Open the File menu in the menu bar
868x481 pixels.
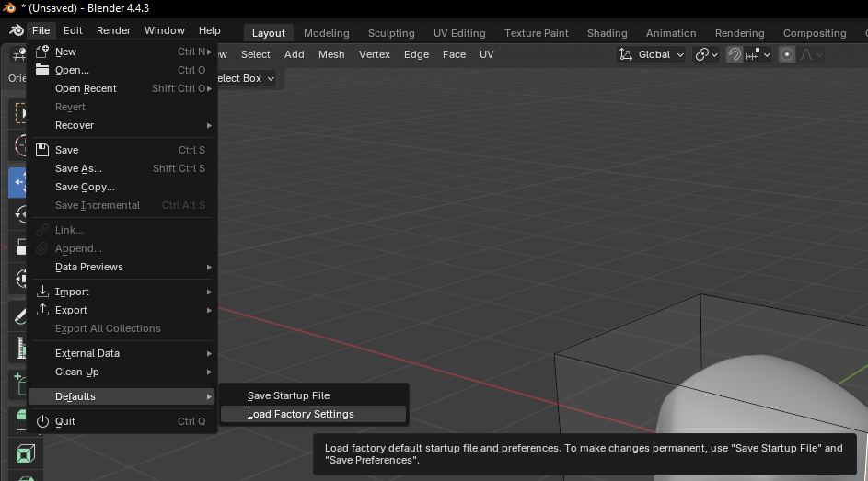coord(41,30)
